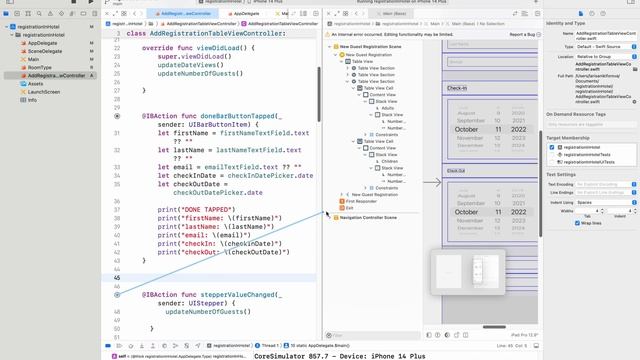Go back in code editor history
The image size is (640, 360).
(x=134, y=13)
